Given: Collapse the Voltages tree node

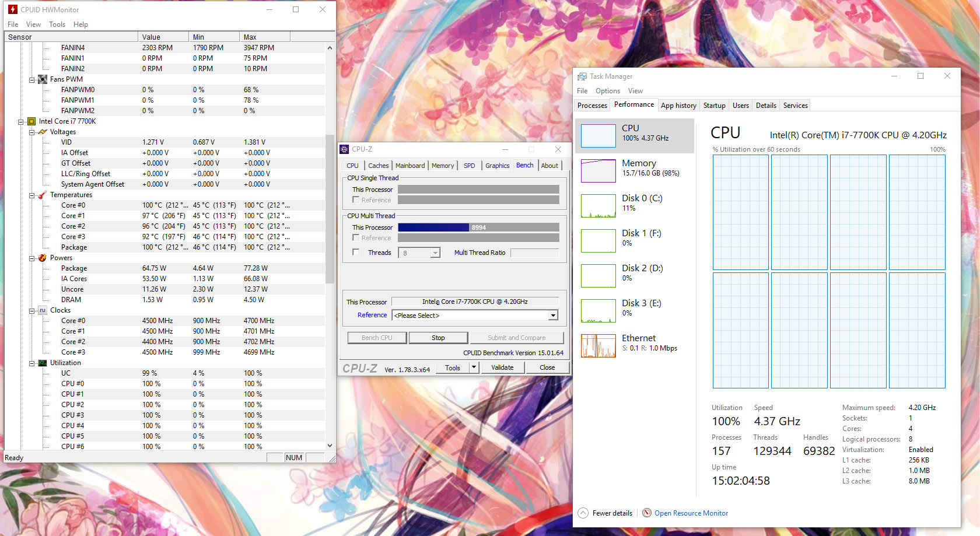Looking at the screenshot, I should (x=32, y=132).
